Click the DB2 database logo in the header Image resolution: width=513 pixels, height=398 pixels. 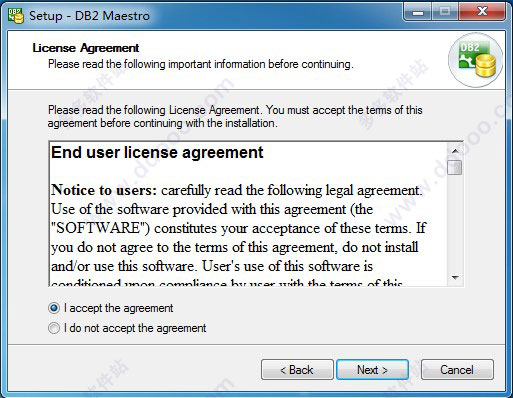point(476,60)
